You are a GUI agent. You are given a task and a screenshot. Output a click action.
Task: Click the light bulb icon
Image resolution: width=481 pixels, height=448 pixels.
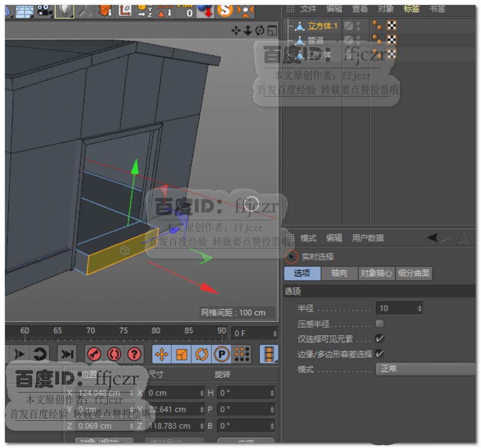coord(64,11)
